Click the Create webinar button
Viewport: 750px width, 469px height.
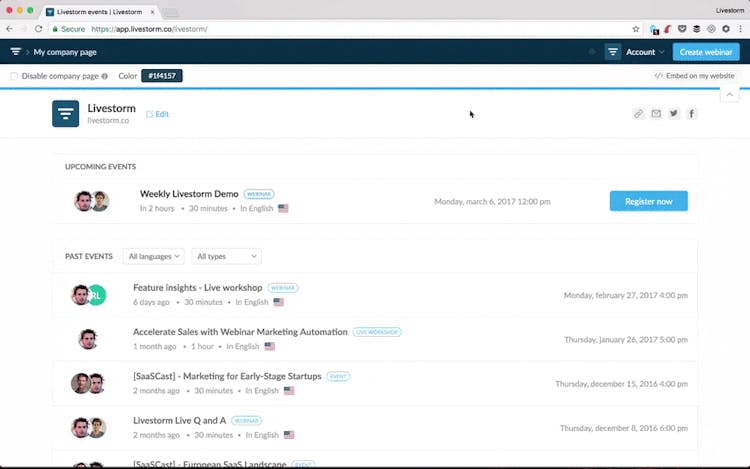tap(706, 52)
